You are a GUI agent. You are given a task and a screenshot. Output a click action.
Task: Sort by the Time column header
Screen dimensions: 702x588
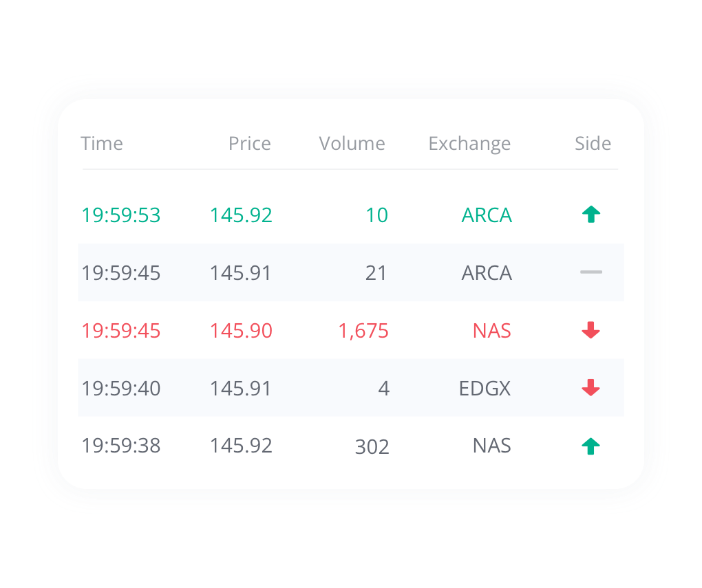click(102, 144)
